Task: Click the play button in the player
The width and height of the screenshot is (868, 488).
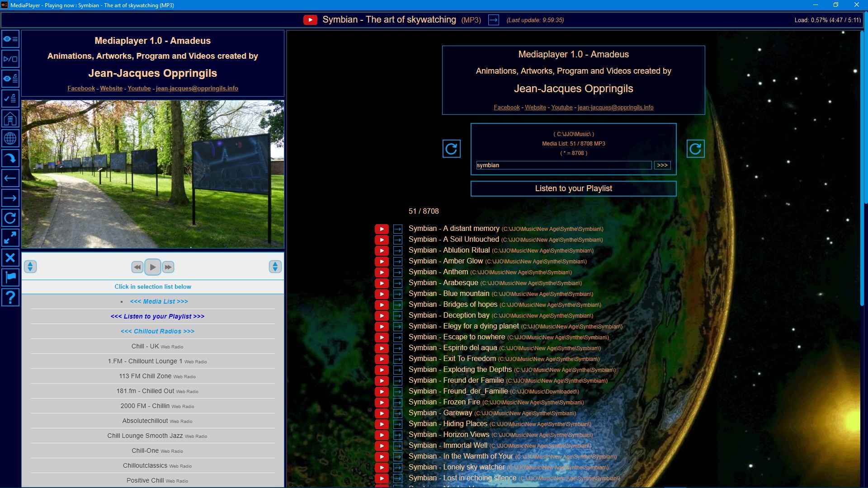Action: 153,267
